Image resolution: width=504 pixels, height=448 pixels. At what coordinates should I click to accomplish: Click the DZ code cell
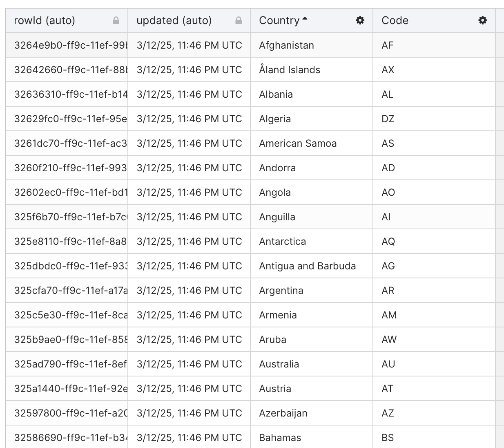(x=388, y=119)
